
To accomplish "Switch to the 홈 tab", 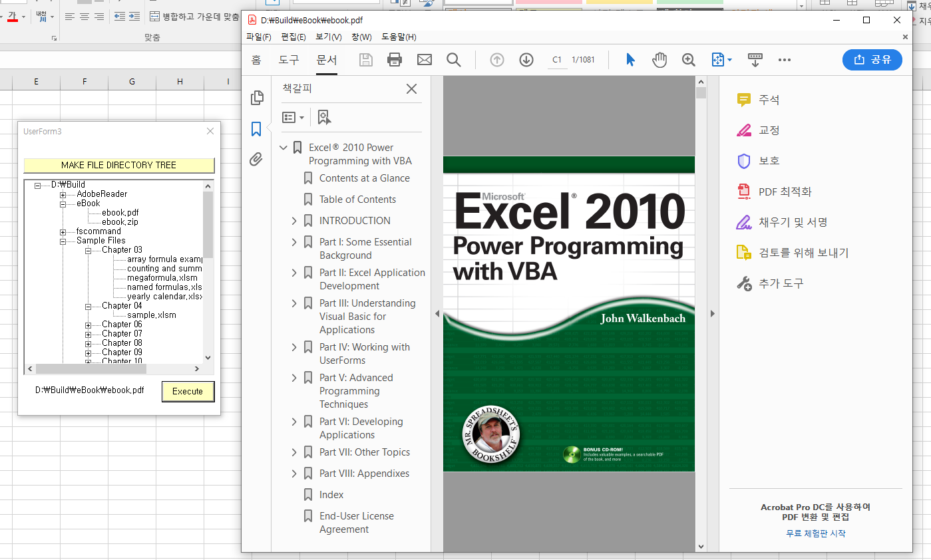I will [x=256, y=60].
